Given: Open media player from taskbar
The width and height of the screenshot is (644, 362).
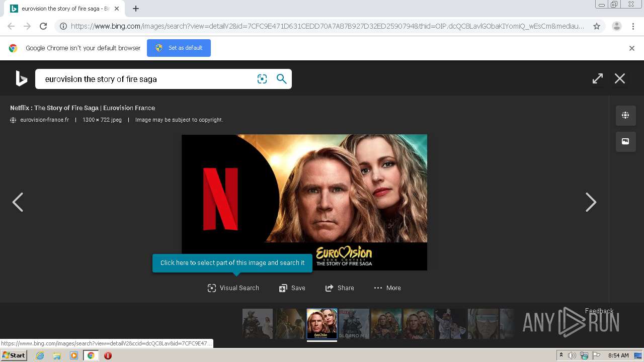Looking at the screenshot, I should point(74,355).
